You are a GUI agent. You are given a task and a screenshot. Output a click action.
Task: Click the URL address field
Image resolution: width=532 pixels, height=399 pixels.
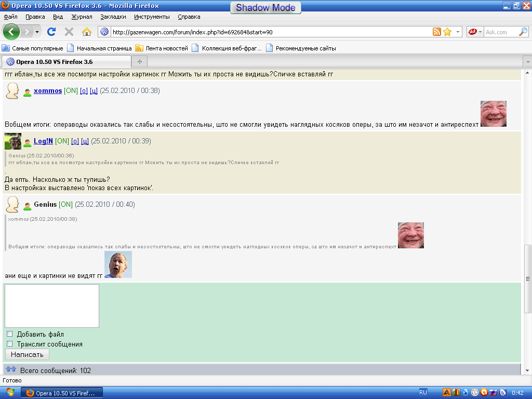click(271, 32)
